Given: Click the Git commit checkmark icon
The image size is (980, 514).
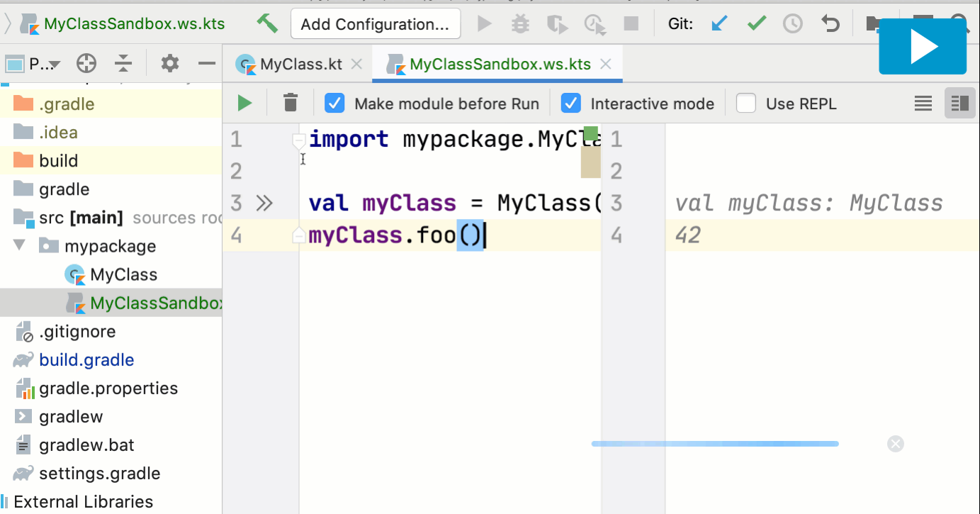Looking at the screenshot, I should [757, 24].
